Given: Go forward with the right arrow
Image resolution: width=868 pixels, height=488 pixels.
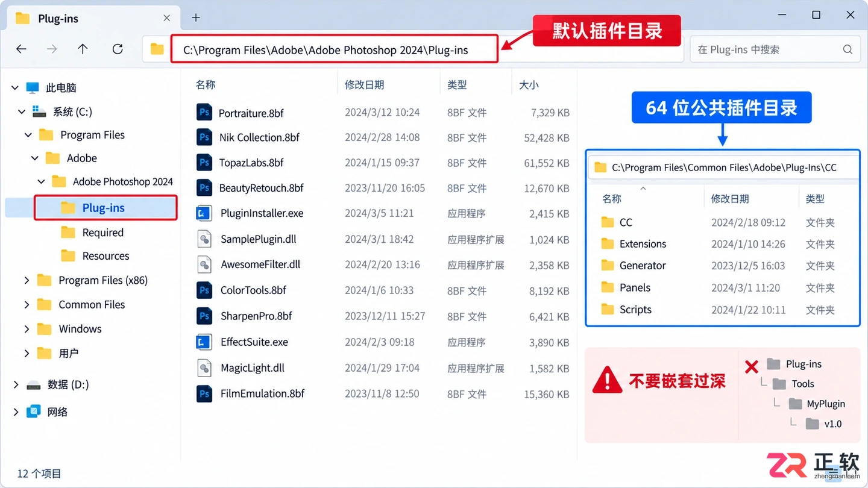Looking at the screenshot, I should (x=52, y=49).
